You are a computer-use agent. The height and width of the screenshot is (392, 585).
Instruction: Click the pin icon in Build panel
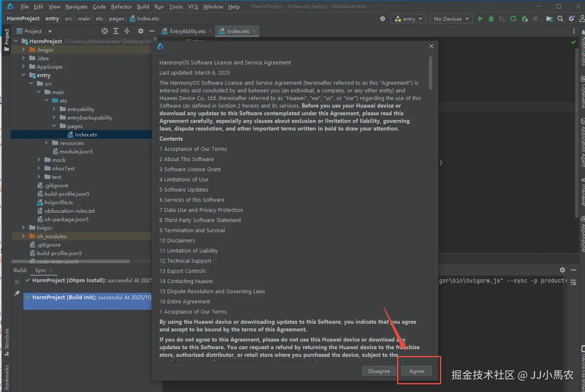(17, 293)
